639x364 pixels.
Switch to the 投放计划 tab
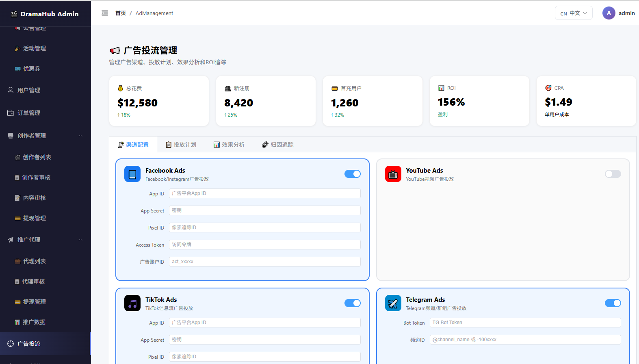point(181,145)
